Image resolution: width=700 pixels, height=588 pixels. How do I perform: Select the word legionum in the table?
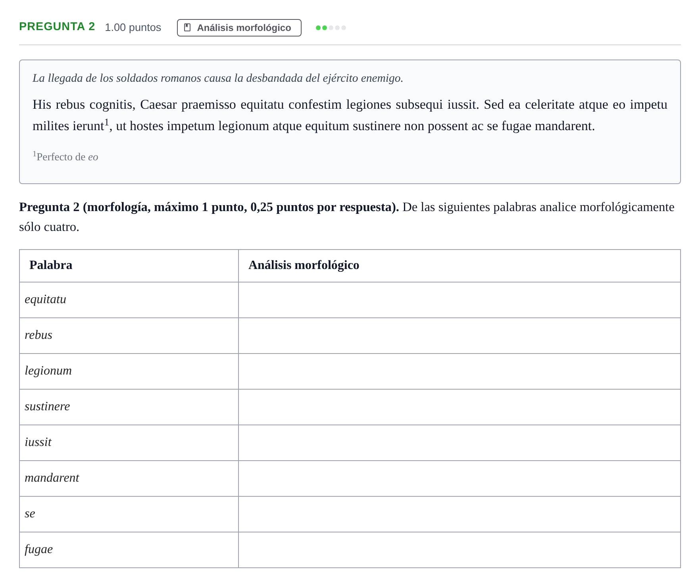[48, 371]
